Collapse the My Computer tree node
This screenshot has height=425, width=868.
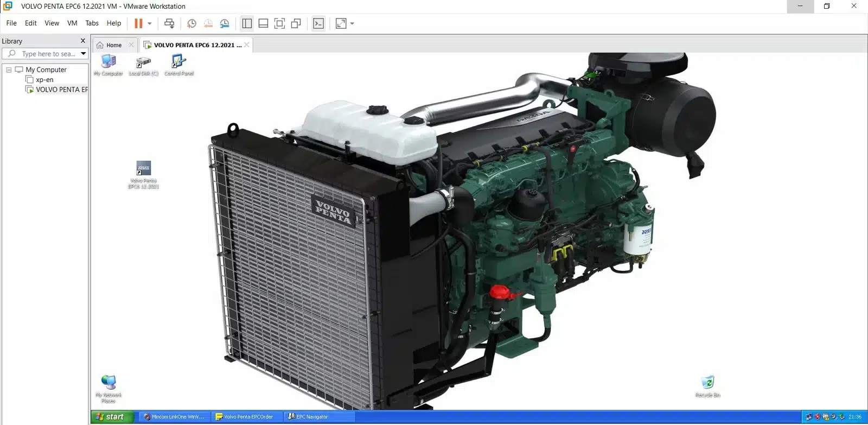tap(9, 70)
